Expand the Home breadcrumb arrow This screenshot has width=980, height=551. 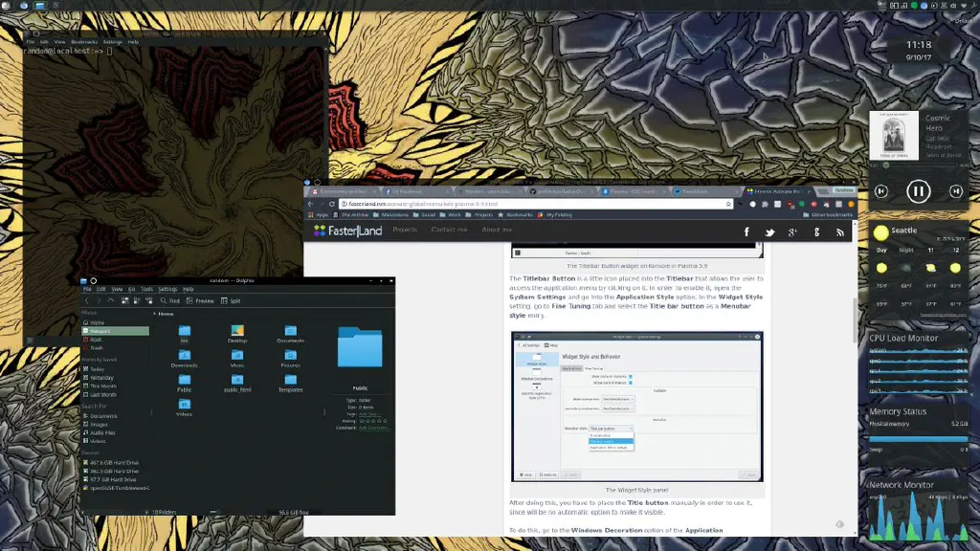[x=154, y=314]
